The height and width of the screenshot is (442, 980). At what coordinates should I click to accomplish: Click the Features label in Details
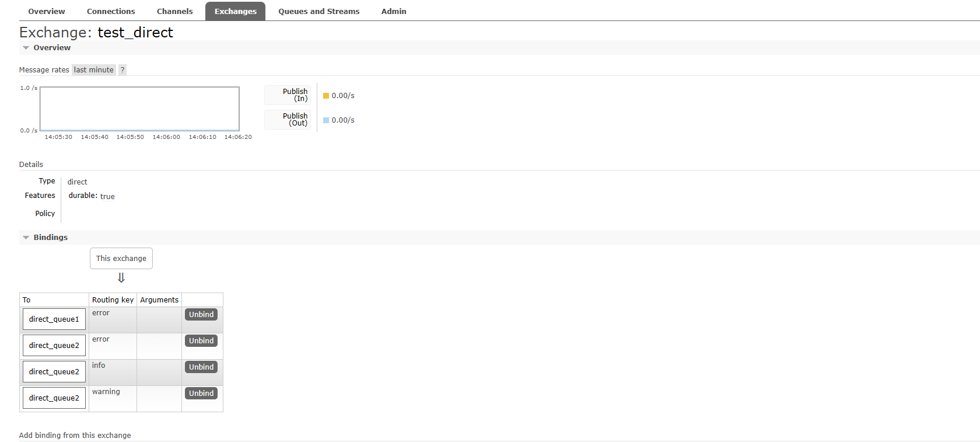click(40, 196)
